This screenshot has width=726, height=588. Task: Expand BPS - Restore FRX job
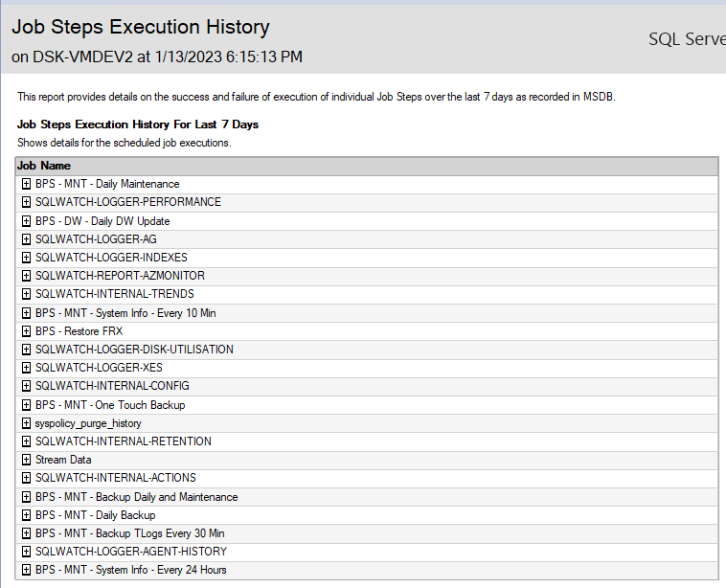click(x=27, y=331)
